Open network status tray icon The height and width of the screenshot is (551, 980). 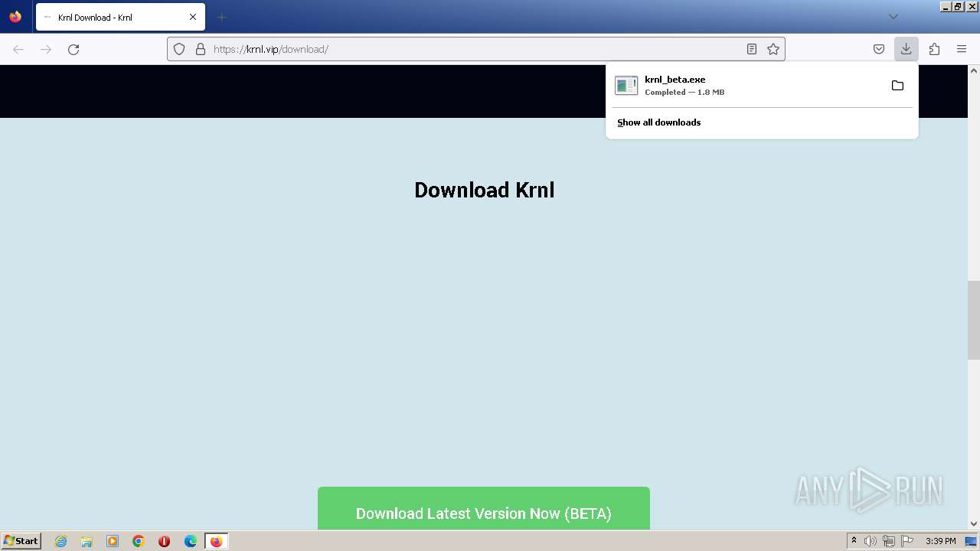point(889,541)
